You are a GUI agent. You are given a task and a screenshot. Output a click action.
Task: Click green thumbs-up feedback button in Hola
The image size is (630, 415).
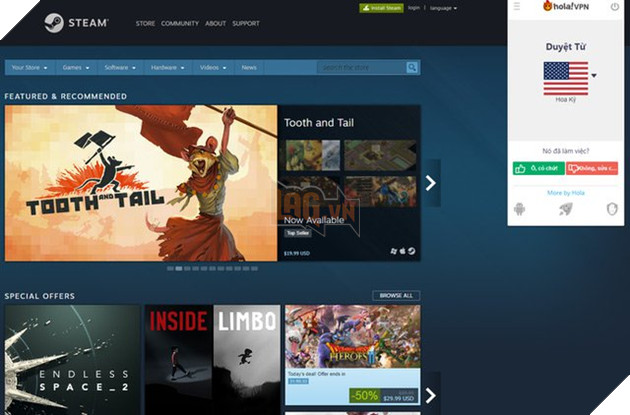pyautogui.click(x=538, y=168)
